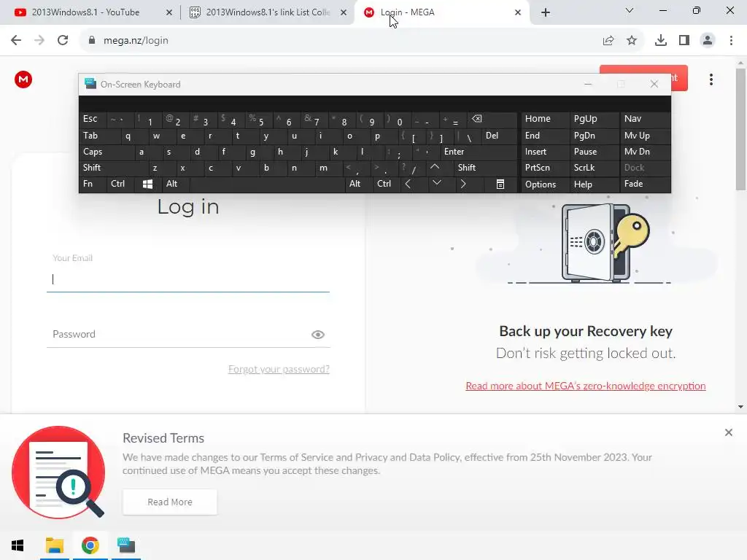
Task: Open Chrome profile icon
Action: pyautogui.click(x=708, y=41)
